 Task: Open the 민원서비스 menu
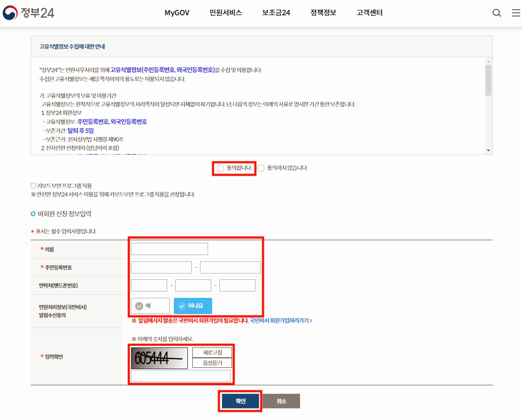225,13
